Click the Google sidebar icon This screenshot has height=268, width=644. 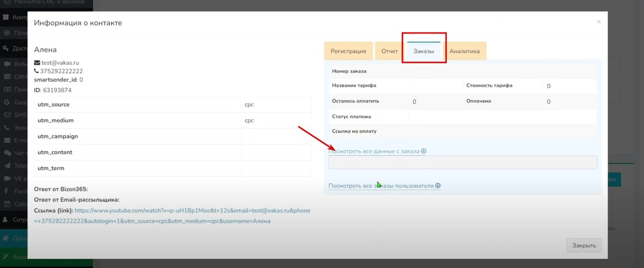pyautogui.click(x=7, y=102)
